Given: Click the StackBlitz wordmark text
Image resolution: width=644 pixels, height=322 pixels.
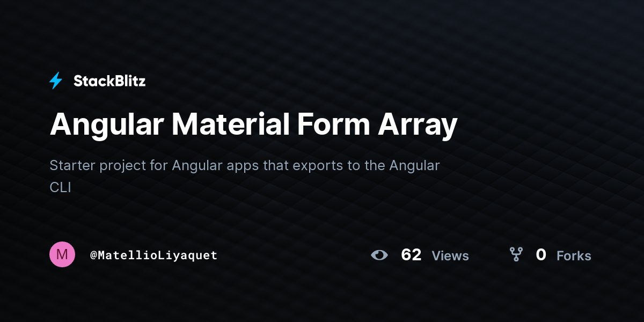Looking at the screenshot, I should point(109,81).
